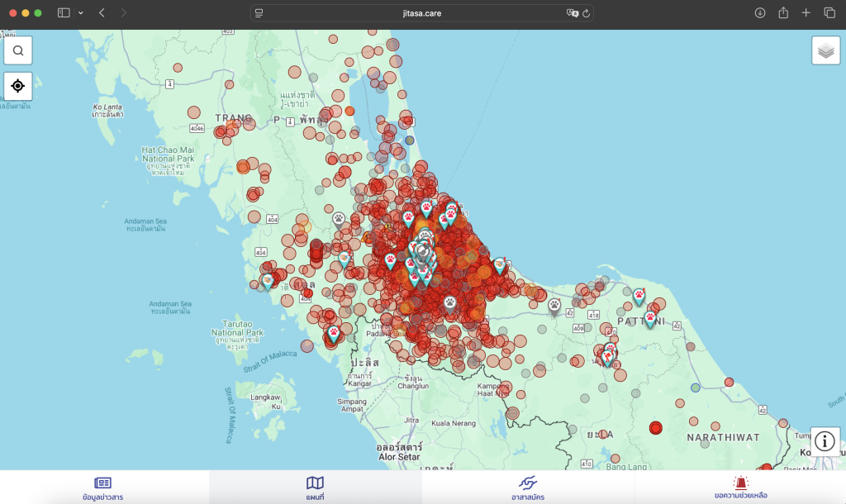The image size is (846, 504).
Task: Reload the page
Action: (x=586, y=13)
